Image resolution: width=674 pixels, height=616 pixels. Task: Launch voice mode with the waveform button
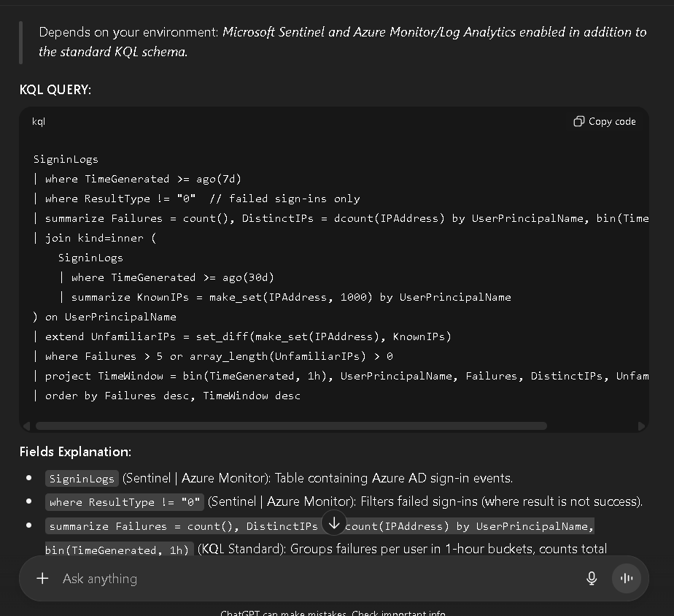pyautogui.click(x=627, y=579)
